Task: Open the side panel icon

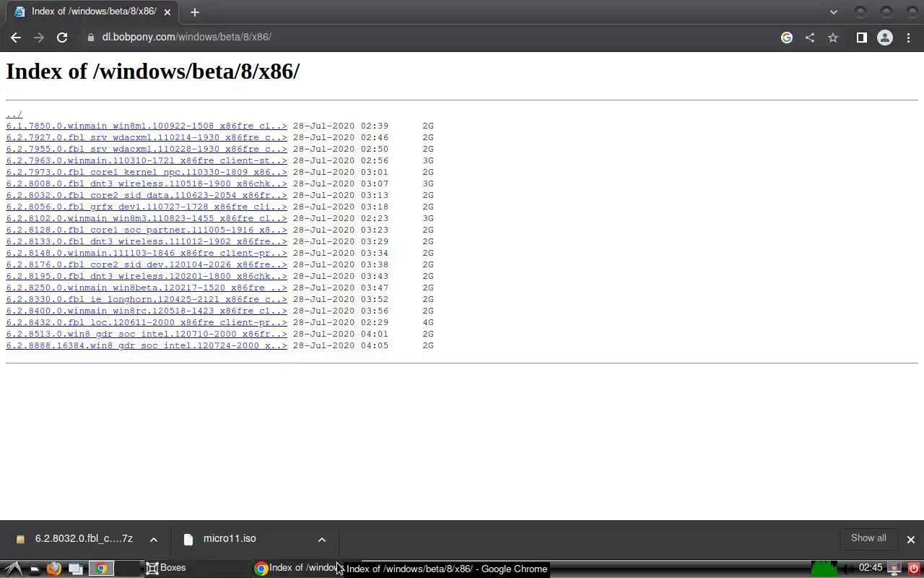Action: coord(861,38)
